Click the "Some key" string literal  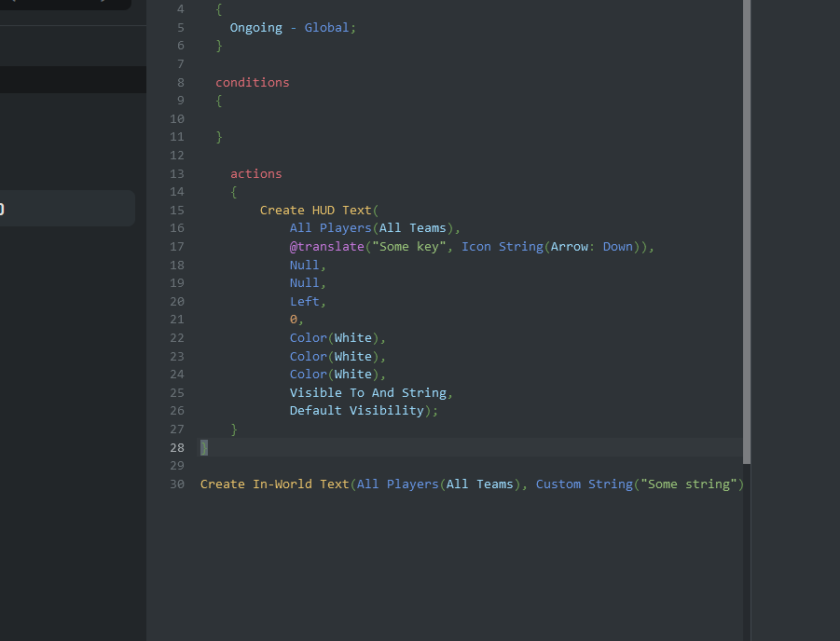(409, 247)
